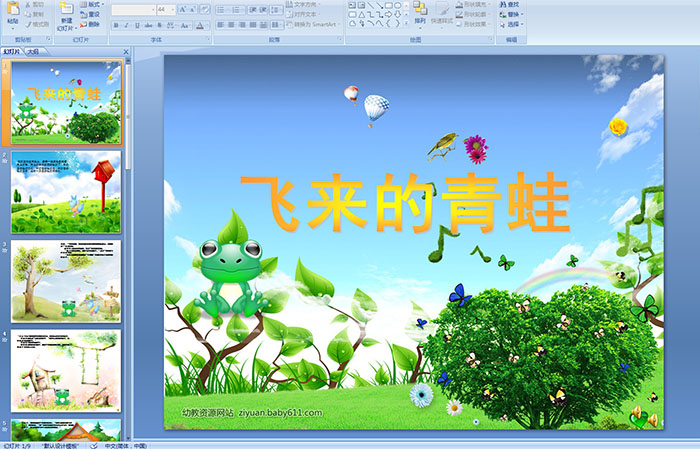Open Text Direction (文字方向) menu
700x449 pixels.
click(x=303, y=4)
